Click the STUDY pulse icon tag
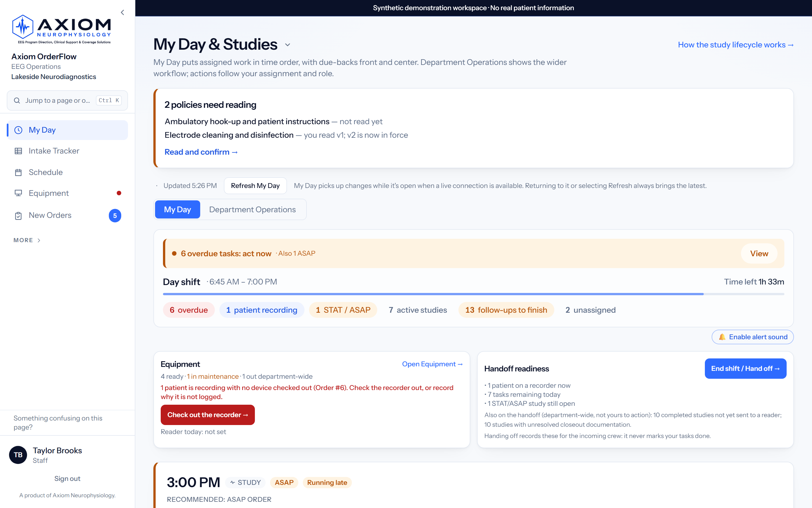The height and width of the screenshot is (508, 812). pyautogui.click(x=245, y=483)
